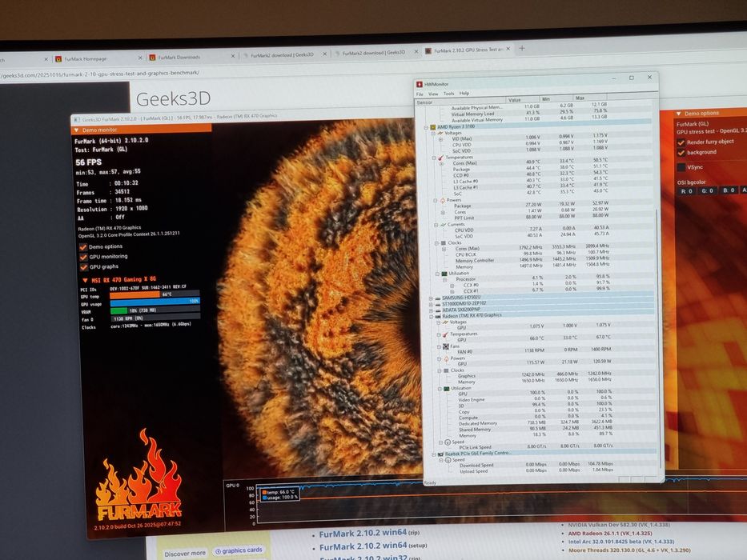The image size is (747, 560).
Task: Collapse the Demo options panel header
Action: [x=678, y=114]
